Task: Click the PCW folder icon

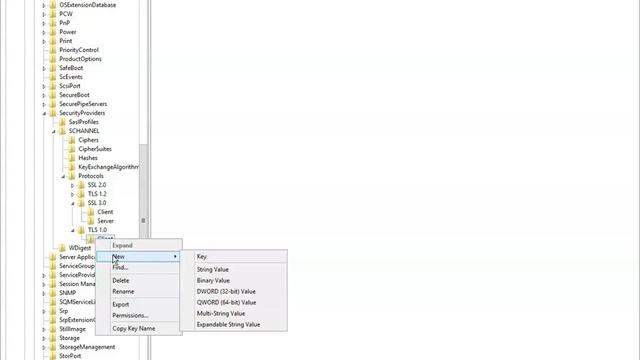Action: tap(53, 14)
